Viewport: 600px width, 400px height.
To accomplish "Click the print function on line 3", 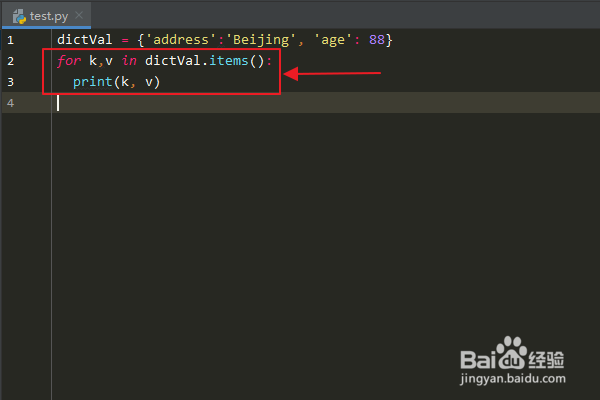I will pos(93,82).
